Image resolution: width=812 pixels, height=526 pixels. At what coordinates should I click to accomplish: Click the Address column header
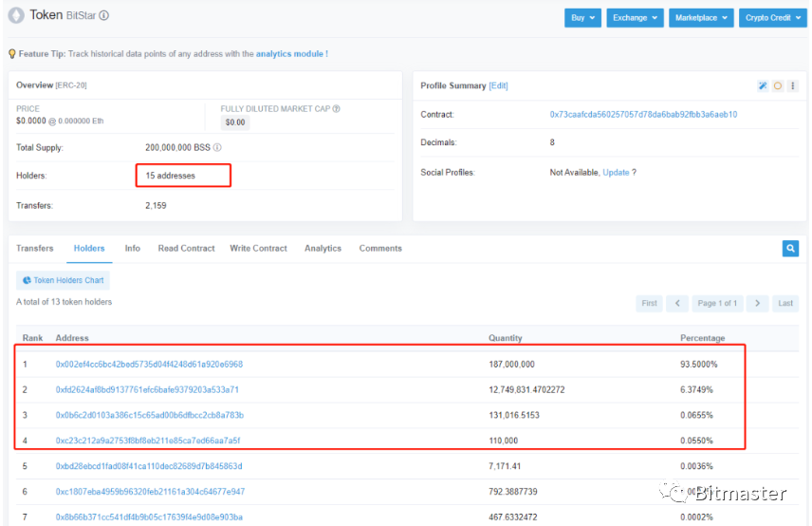72,338
